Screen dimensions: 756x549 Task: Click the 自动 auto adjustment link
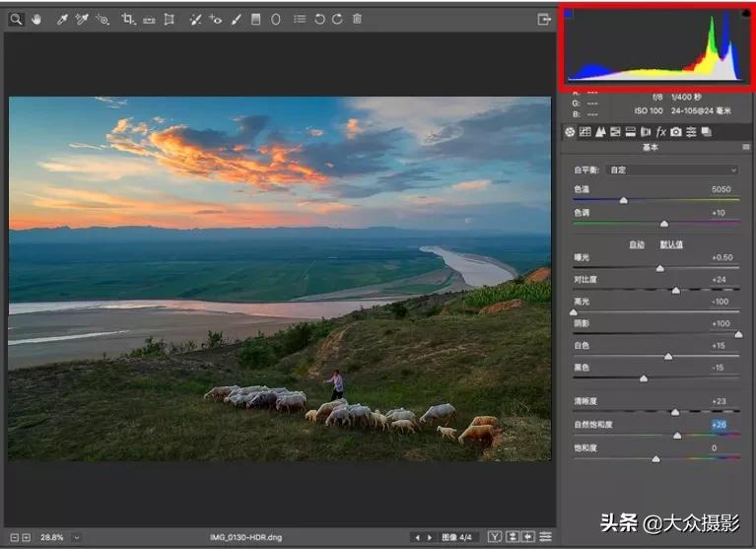[637, 244]
